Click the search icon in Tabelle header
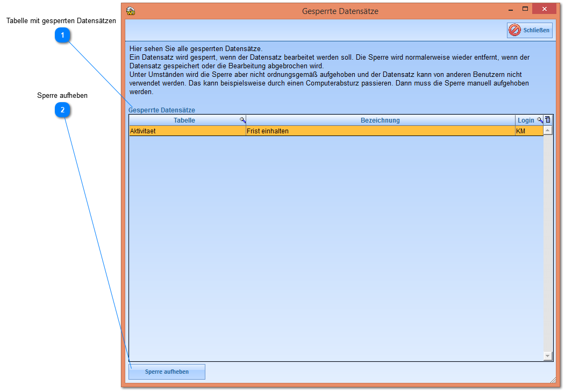Viewport: 565px width, 392px height. (242, 120)
